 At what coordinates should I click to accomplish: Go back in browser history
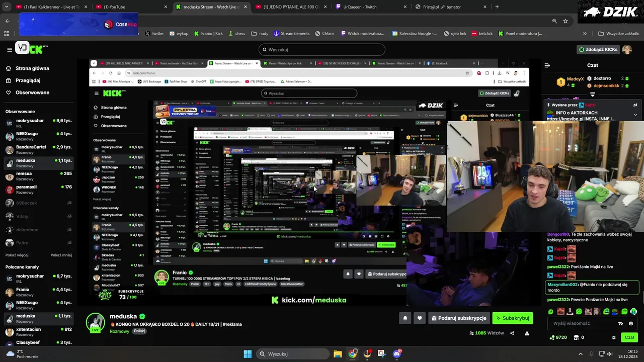pyautogui.click(x=7, y=21)
